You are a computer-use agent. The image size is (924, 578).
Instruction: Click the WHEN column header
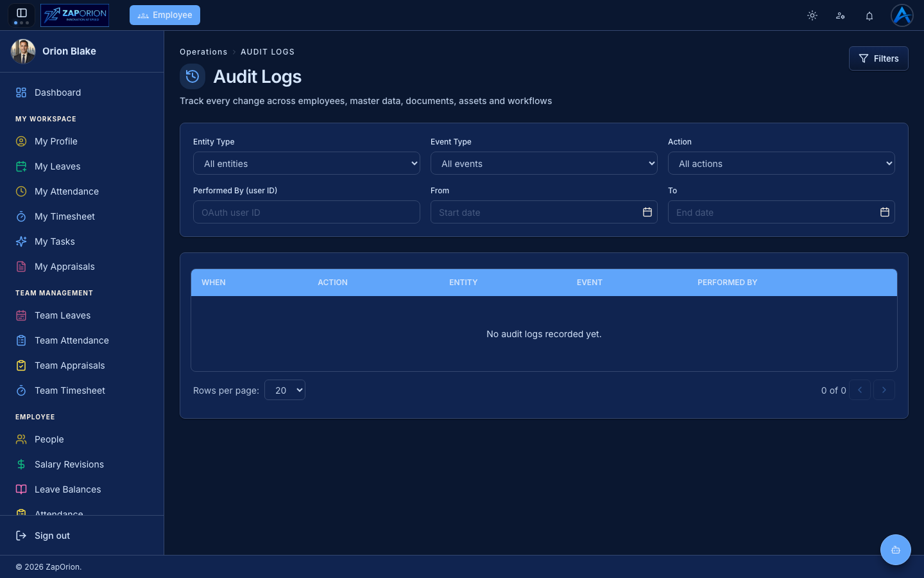(214, 283)
